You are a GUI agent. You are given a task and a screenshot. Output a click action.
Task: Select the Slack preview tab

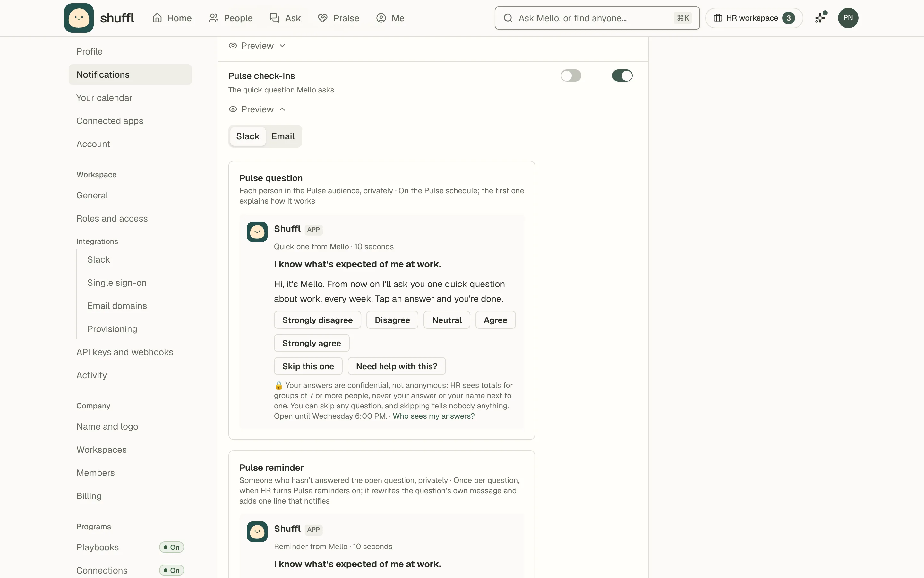(248, 136)
